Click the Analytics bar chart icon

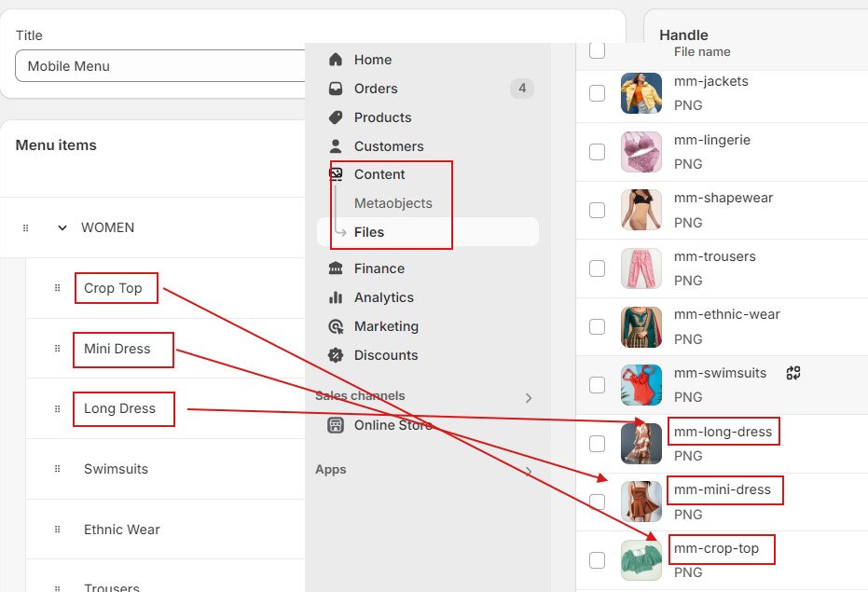(336, 297)
